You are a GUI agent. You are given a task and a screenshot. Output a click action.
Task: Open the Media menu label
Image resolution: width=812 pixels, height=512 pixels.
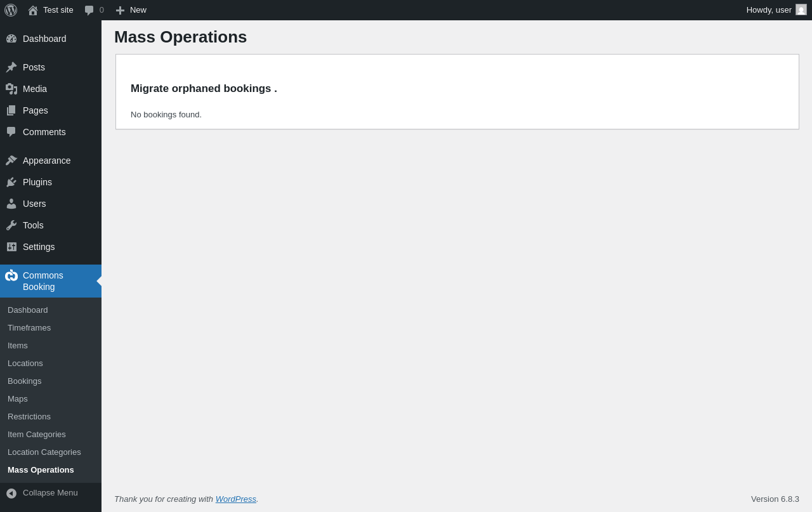(35, 89)
